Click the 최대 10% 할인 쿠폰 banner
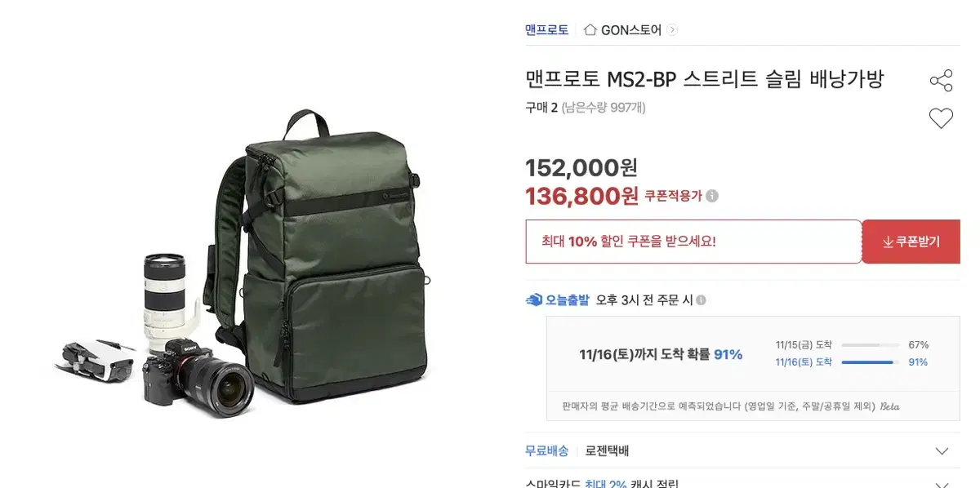Viewport: 980px width, 488px height. [x=693, y=242]
